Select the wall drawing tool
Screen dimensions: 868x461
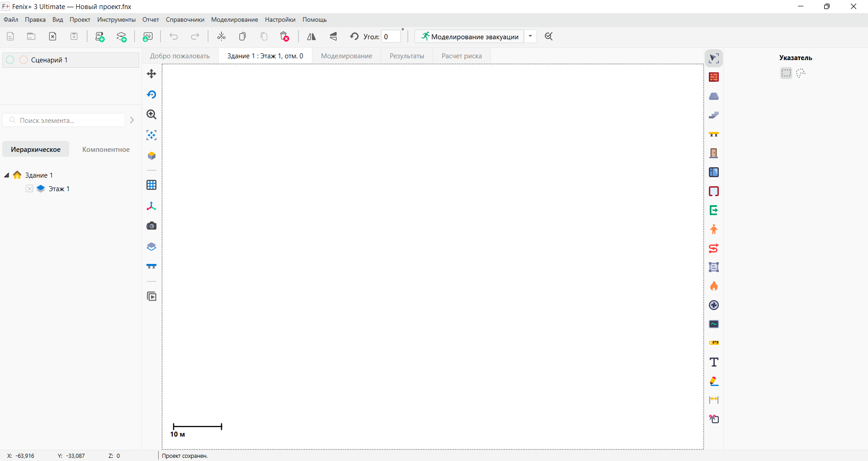pyautogui.click(x=714, y=77)
